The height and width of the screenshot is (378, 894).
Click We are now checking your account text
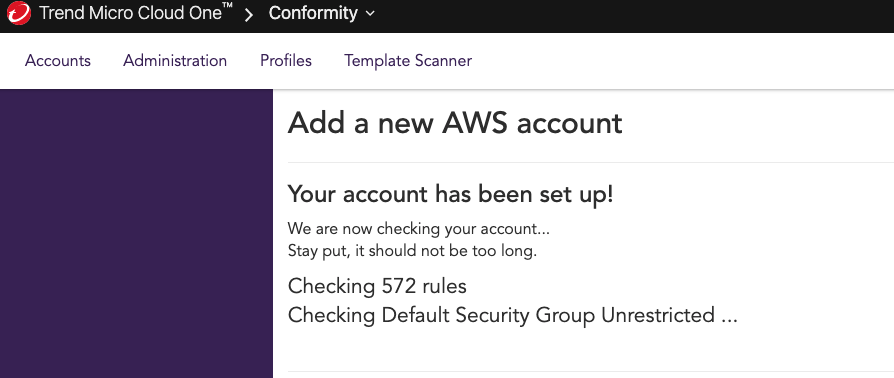(418, 229)
